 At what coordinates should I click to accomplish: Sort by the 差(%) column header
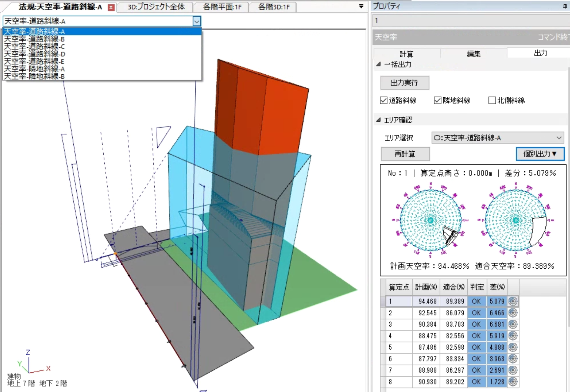point(497,287)
